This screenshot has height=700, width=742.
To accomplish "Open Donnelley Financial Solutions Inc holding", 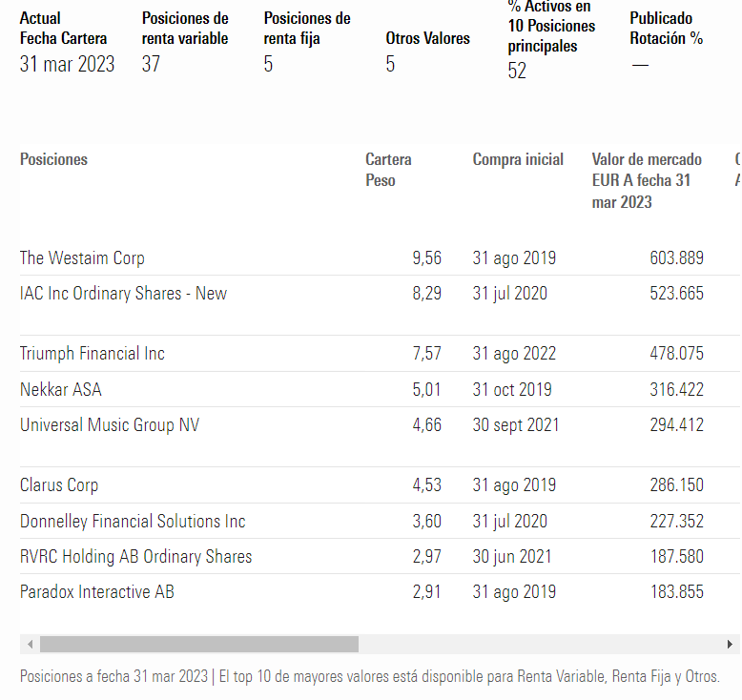I will point(133,521).
